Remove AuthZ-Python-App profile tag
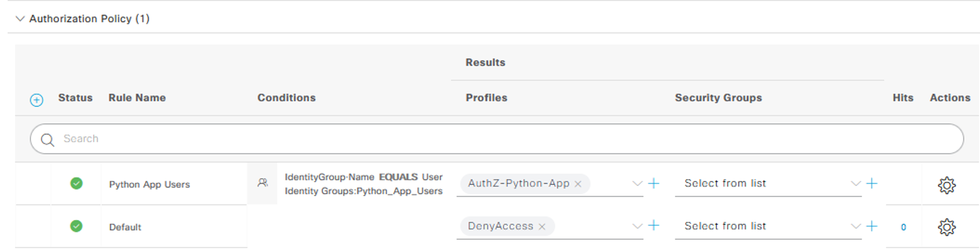980x251 pixels. tap(578, 184)
